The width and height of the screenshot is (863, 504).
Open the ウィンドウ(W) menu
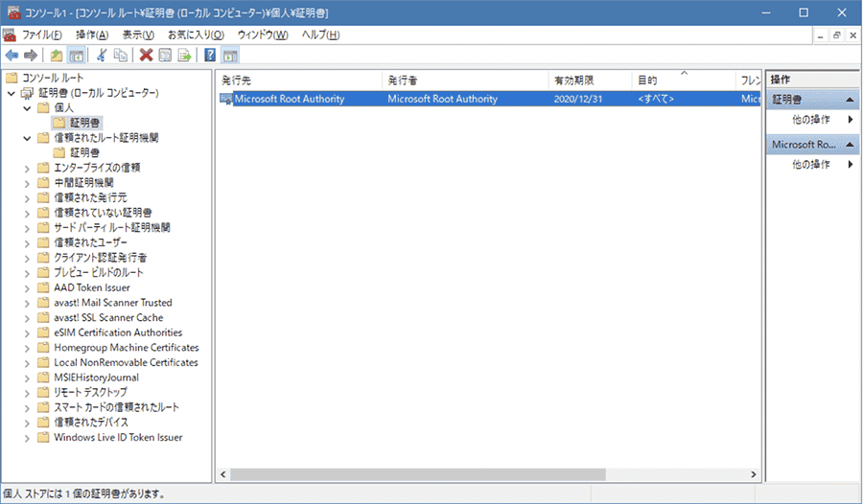[x=263, y=34]
